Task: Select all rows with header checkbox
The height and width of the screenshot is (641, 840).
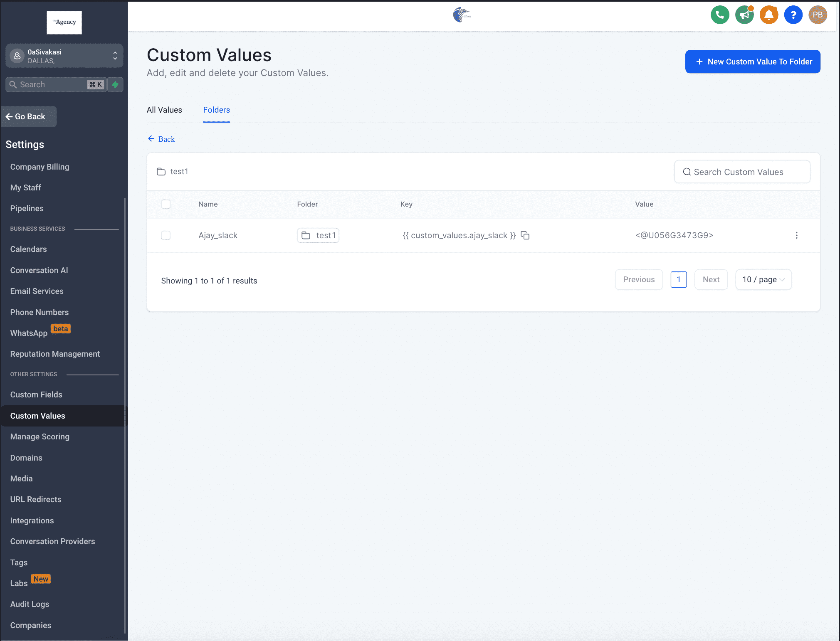Action: (166, 204)
